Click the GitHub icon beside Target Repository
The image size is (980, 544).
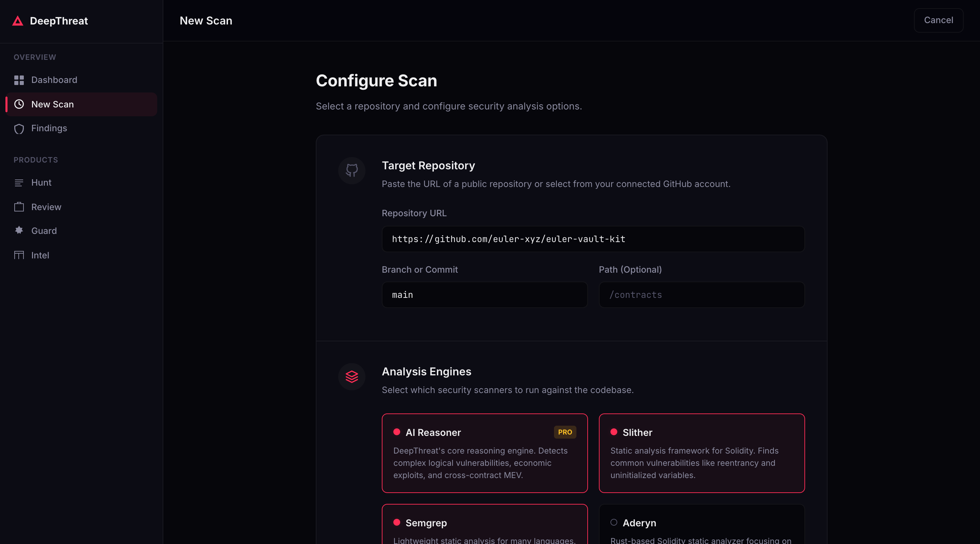[352, 170]
